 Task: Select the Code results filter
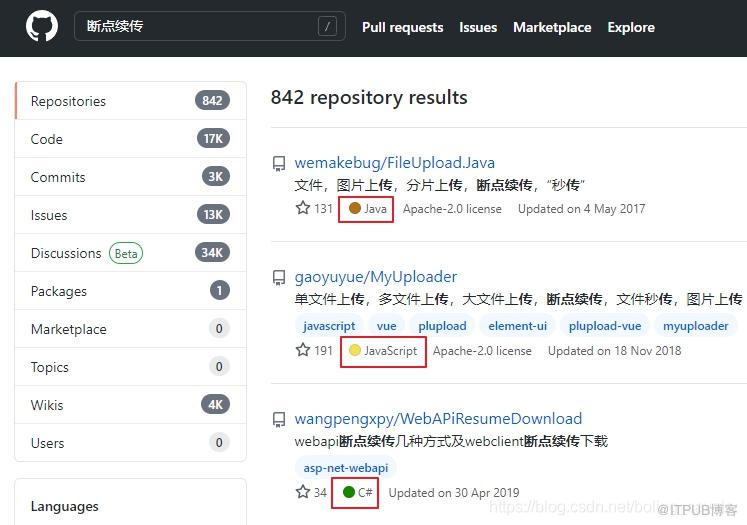[131, 139]
